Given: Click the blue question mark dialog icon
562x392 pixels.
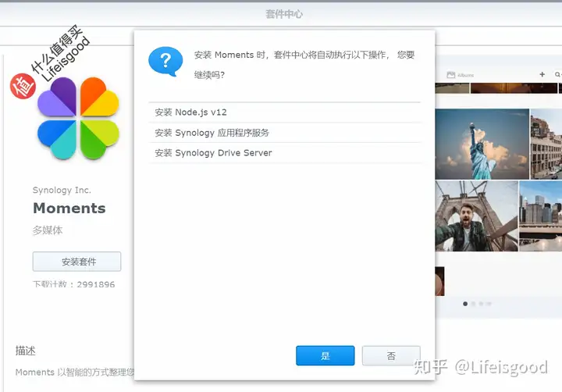Looking at the screenshot, I should [165, 61].
